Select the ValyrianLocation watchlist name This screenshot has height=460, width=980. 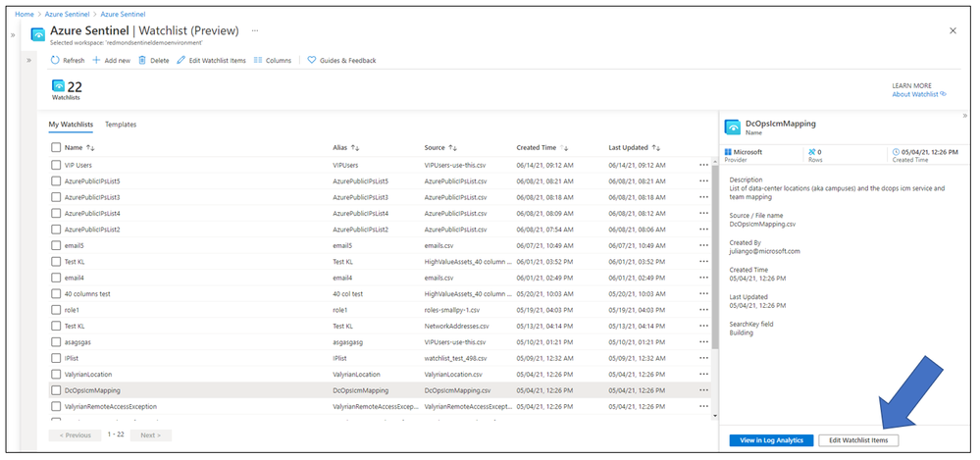coord(88,375)
